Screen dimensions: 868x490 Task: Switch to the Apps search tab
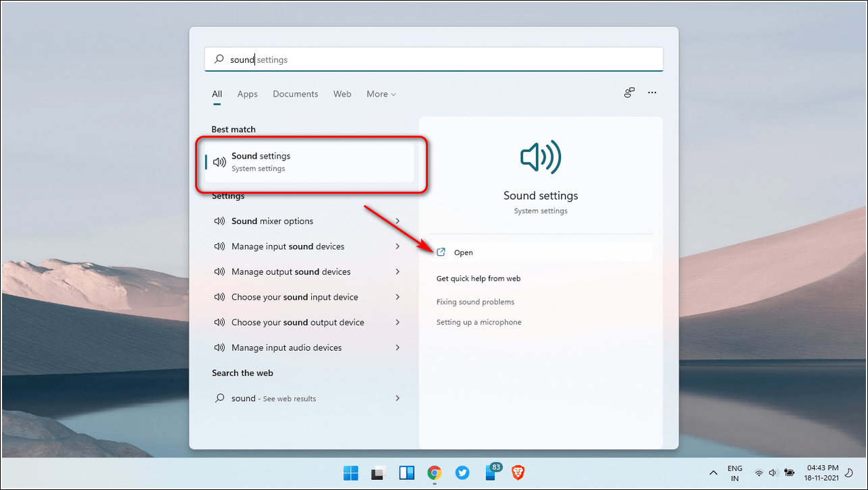click(248, 94)
